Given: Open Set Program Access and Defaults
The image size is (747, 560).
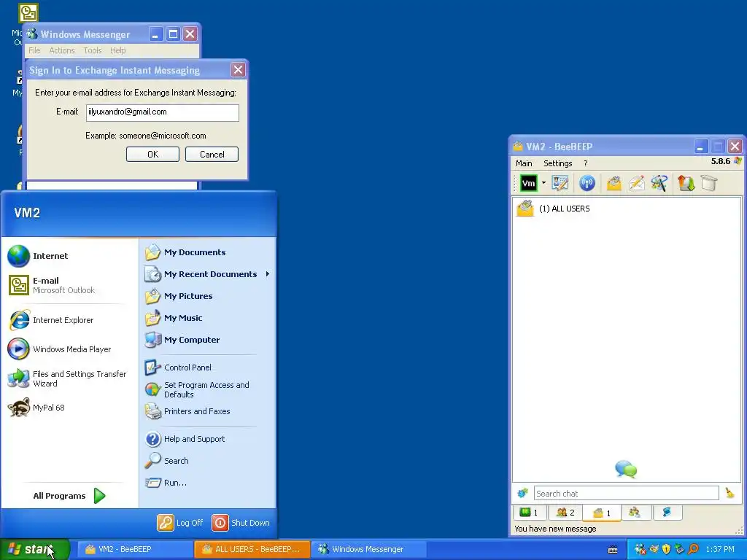Looking at the screenshot, I should tap(207, 389).
